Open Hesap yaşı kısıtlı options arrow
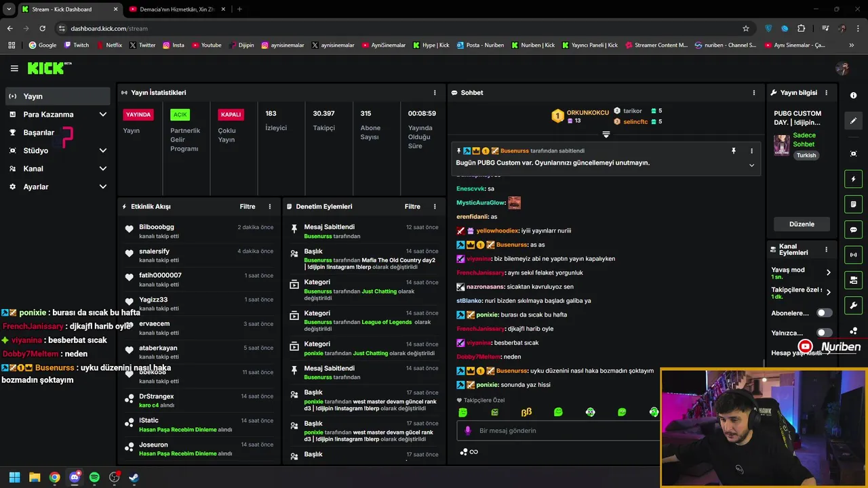Image resolution: width=868 pixels, height=488 pixels. 828,352
